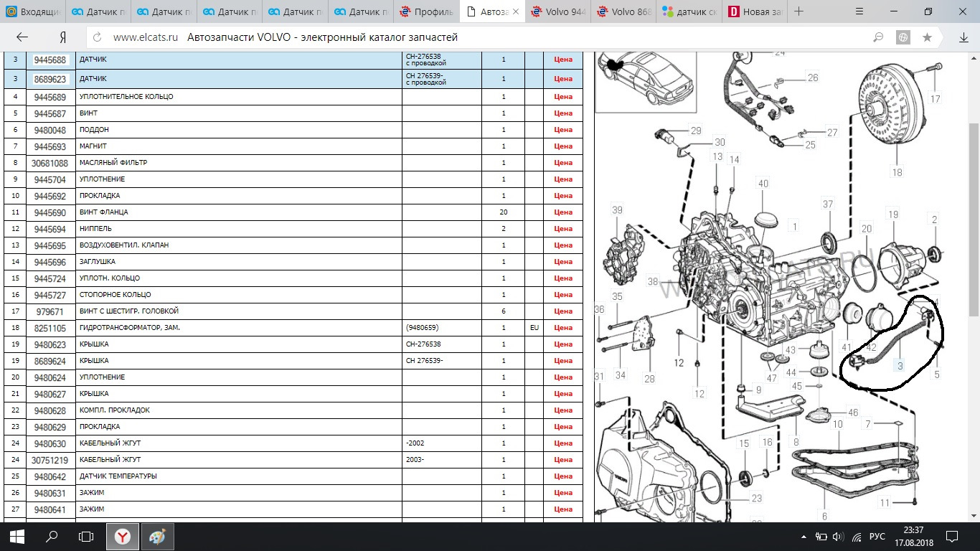This screenshot has width=980, height=551.
Task: Open the Wi-Fi network tray icon
Action: pyautogui.click(x=855, y=537)
